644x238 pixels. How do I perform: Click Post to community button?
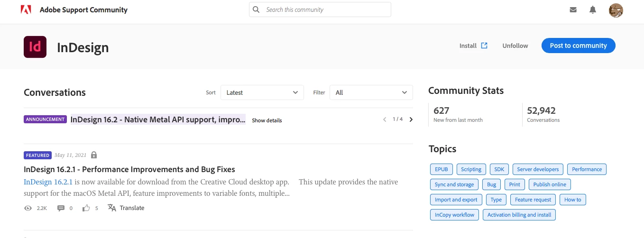(x=579, y=46)
